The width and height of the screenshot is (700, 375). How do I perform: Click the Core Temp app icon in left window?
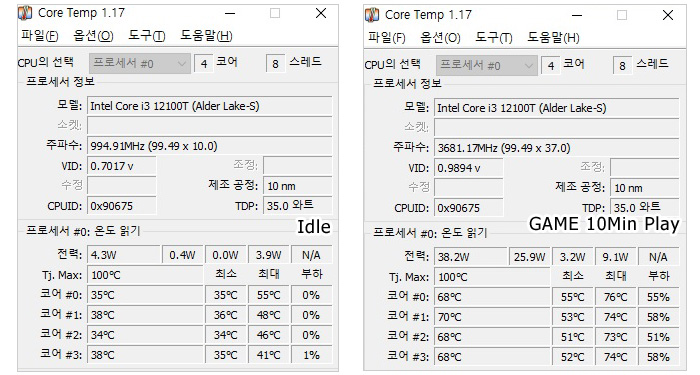coord(25,13)
